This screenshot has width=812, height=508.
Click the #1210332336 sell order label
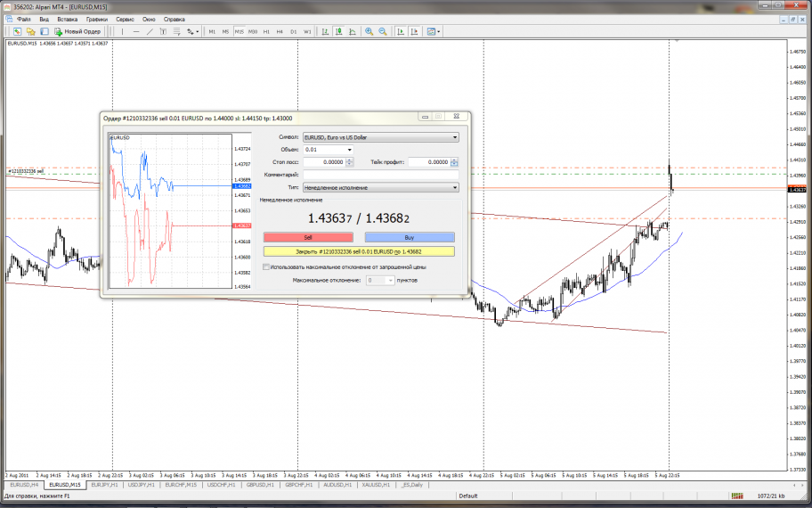(26, 171)
